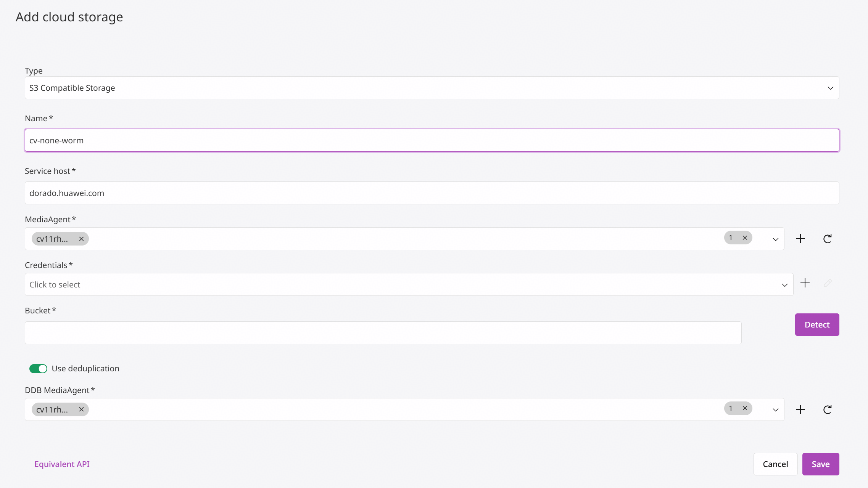
Task: Refresh the DDB MediaAgent list
Action: pyautogui.click(x=827, y=409)
